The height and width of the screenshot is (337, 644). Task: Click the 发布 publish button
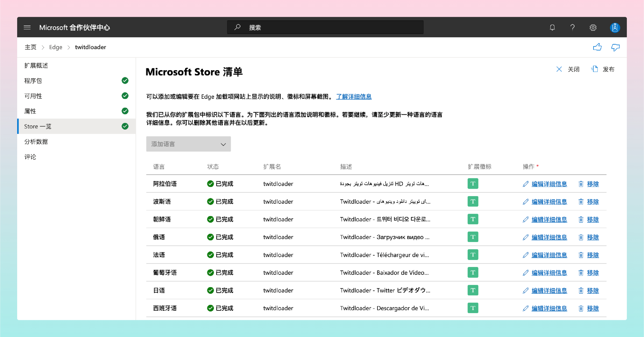(x=603, y=69)
